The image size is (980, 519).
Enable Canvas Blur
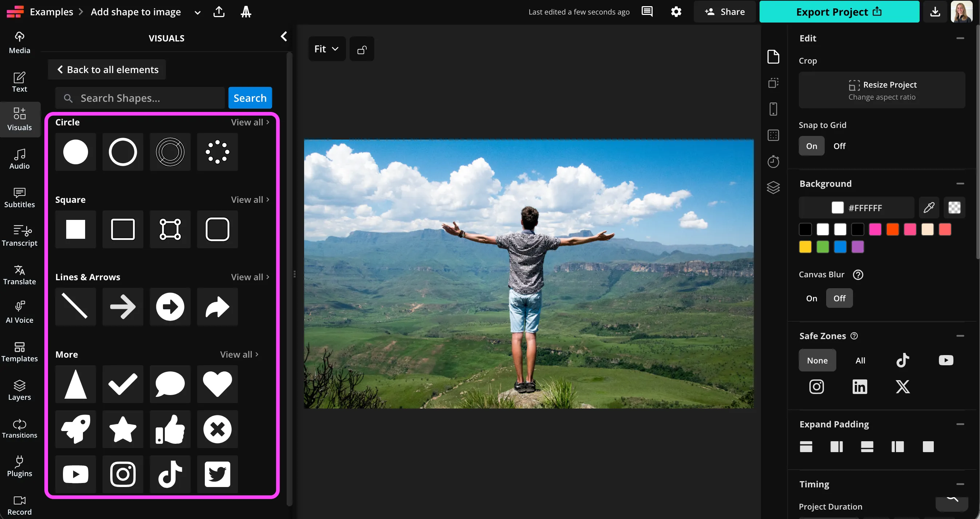[x=812, y=298]
